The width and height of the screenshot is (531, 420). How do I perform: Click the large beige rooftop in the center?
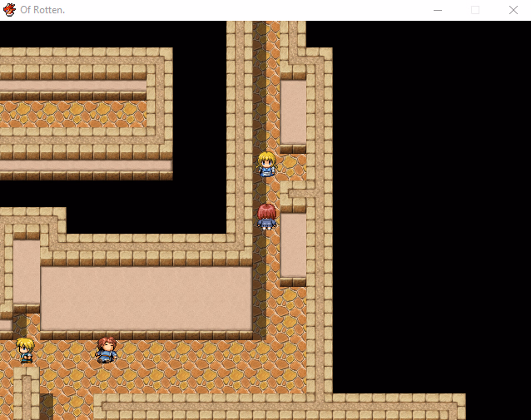tap(146, 299)
